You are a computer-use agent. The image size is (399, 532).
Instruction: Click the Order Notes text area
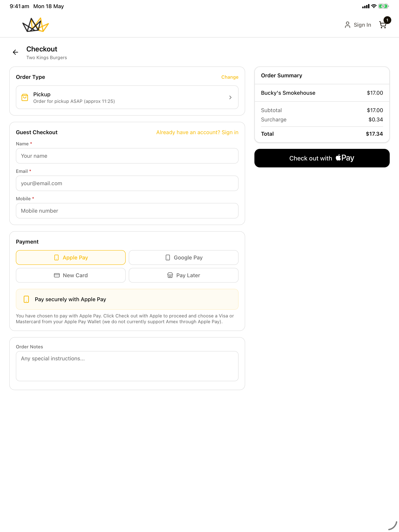click(127, 366)
